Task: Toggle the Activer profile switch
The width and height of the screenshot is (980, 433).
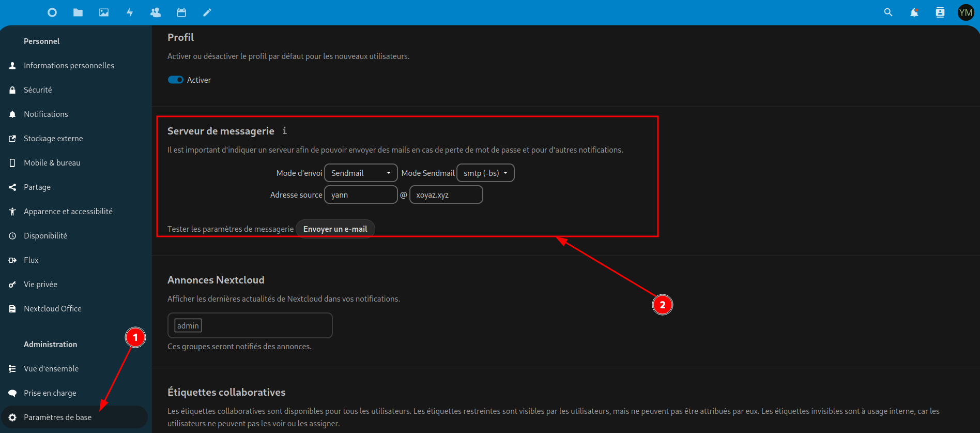Action: pyautogui.click(x=176, y=80)
